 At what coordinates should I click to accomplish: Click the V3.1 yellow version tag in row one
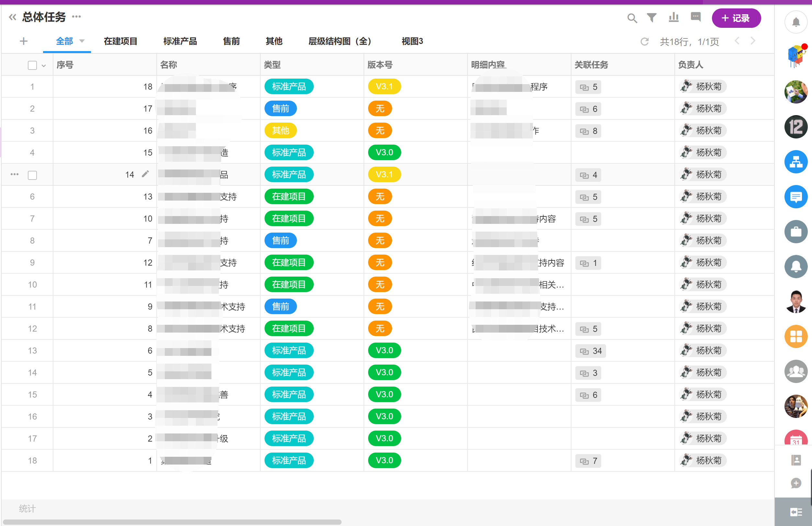coord(384,87)
